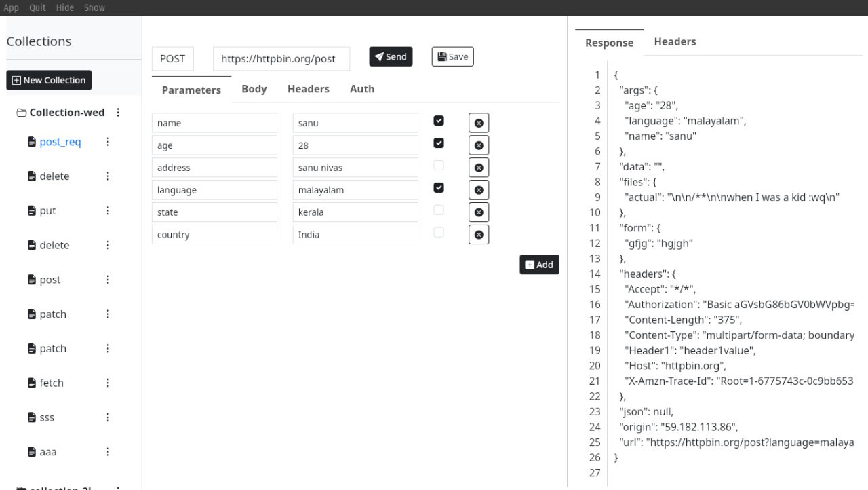Screen dimensions: 868x490
Task: Remove the 'name' parameter row
Action: click(478, 123)
